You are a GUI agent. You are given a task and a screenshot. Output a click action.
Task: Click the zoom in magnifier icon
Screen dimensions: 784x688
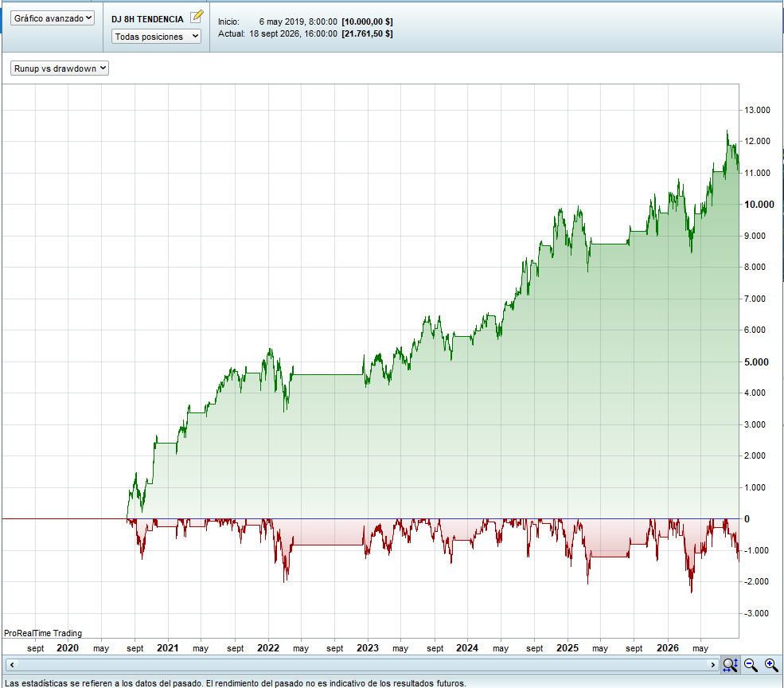(771, 665)
